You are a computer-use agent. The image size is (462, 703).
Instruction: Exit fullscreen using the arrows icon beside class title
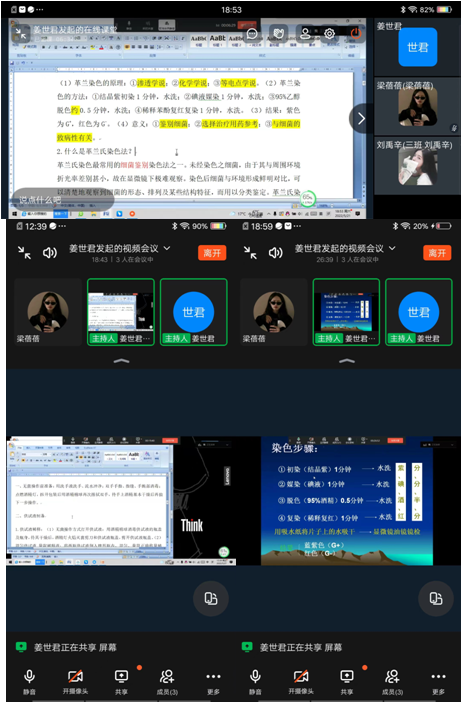point(21,34)
